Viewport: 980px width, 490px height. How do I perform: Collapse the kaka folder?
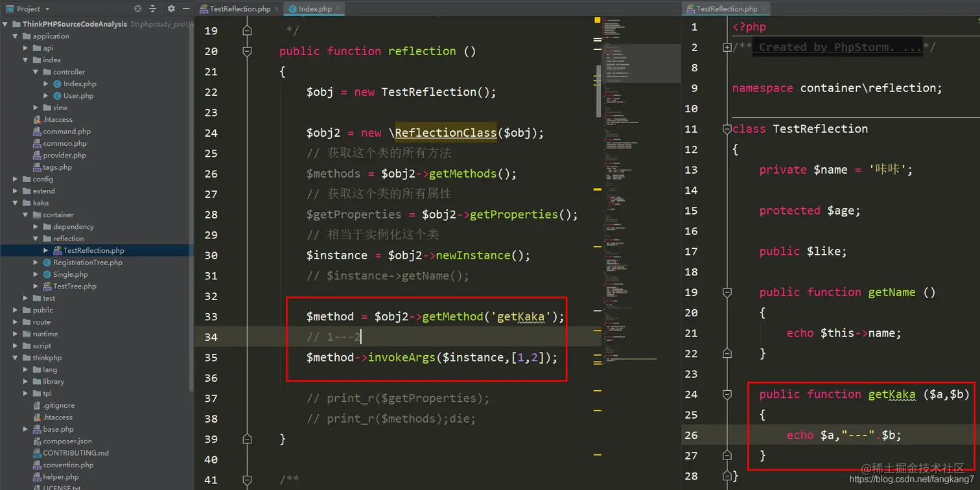point(16,203)
